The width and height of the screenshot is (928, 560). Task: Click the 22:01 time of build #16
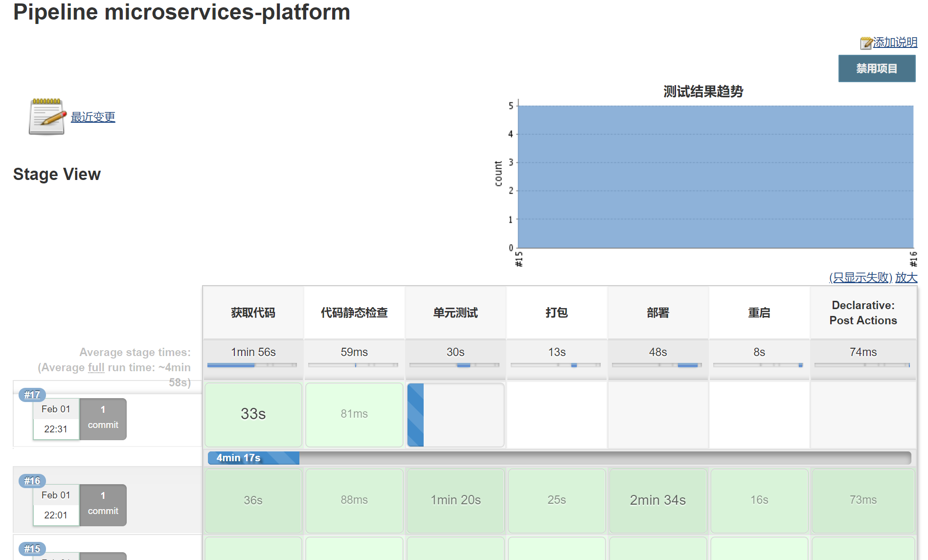pos(56,515)
